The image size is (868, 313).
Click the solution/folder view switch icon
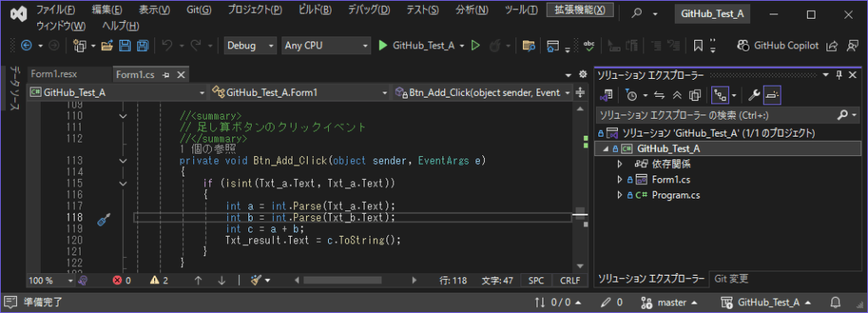point(606,96)
